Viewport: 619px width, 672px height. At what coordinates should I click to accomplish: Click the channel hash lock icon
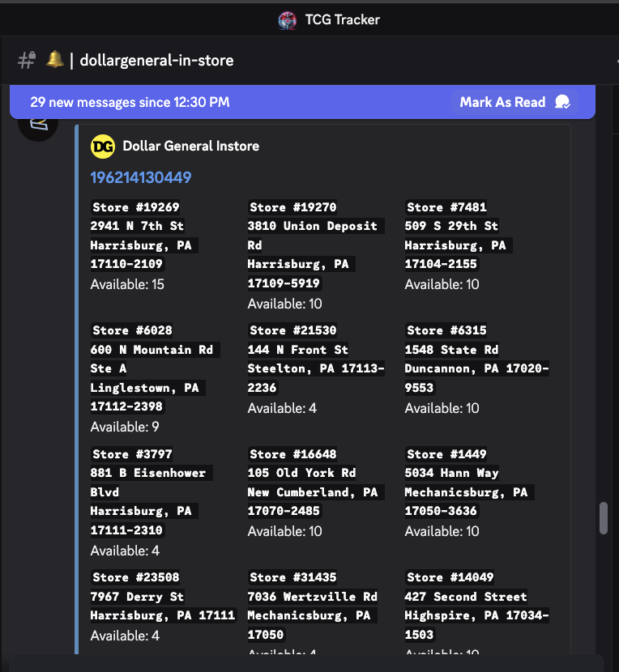coord(27,60)
